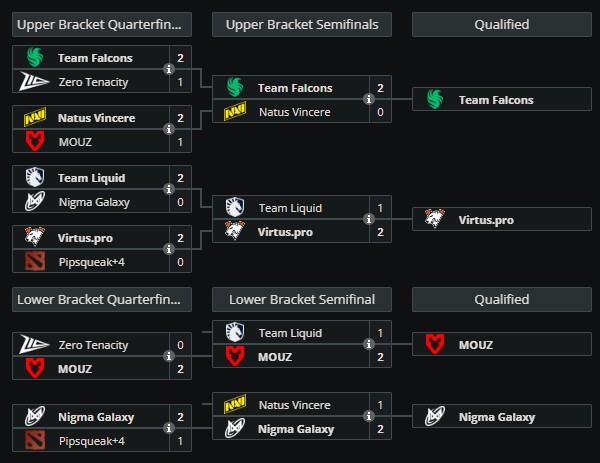This screenshot has height=463, width=600.
Task: Click Dota 2 logo beside Pipsqueak+4 in upper quarterfinals
Action: 33,262
